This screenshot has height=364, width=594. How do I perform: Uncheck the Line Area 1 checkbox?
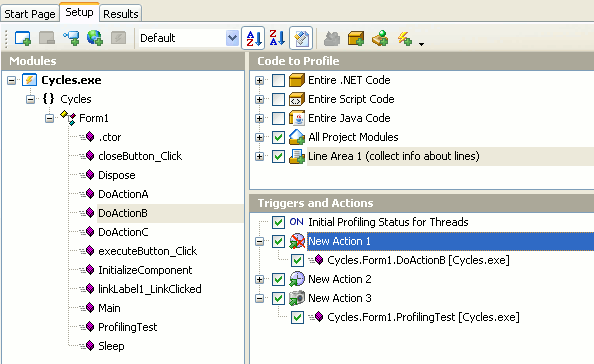(x=278, y=156)
